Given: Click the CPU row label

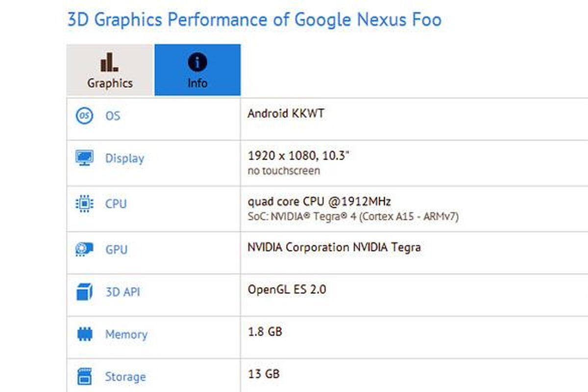Looking at the screenshot, I should (x=116, y=203).
